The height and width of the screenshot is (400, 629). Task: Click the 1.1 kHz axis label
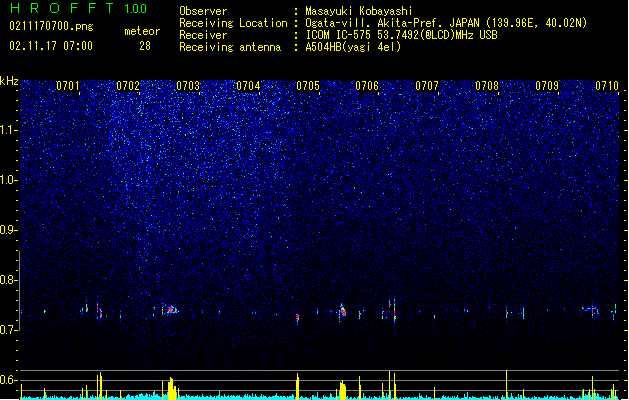[9, 130]
